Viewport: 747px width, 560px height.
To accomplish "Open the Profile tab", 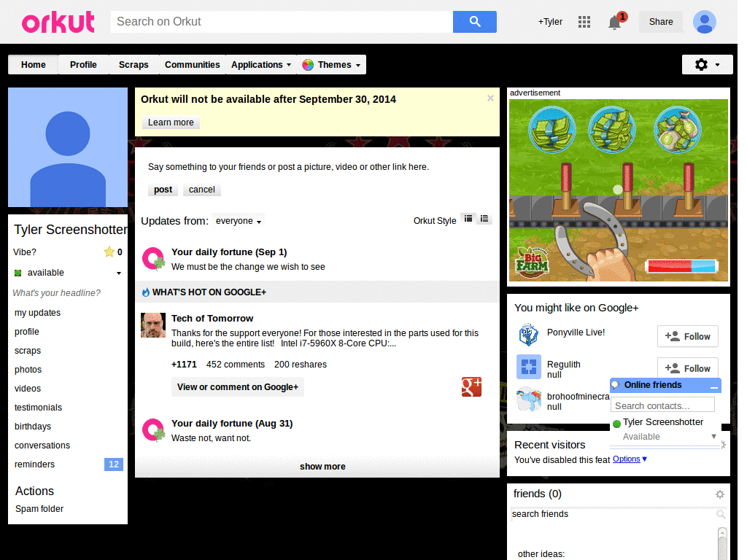I will click(x=83, y=65).
